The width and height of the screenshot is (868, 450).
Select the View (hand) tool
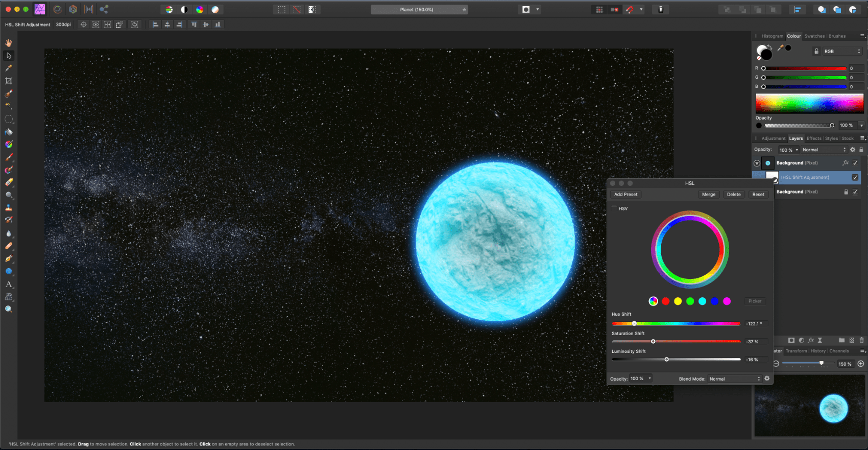click(x=9, y=43)
